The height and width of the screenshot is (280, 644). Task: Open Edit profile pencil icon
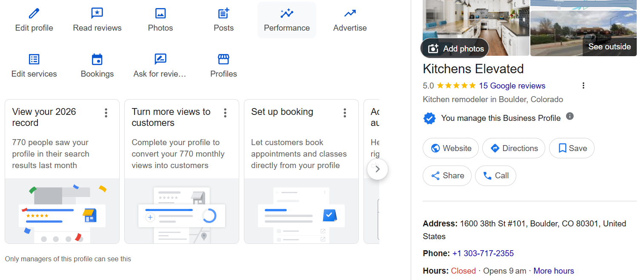pyautogui.click(x=34, y=14)
